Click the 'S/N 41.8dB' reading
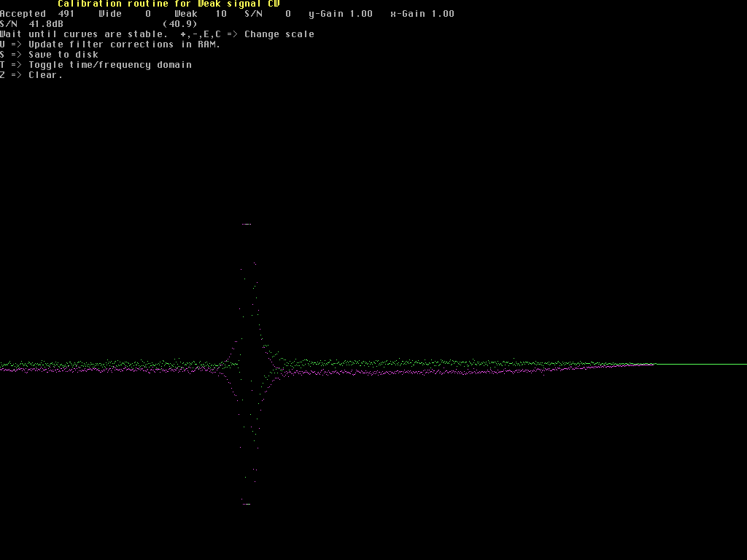The image size is (747, 560). click(x=31, y=24)
